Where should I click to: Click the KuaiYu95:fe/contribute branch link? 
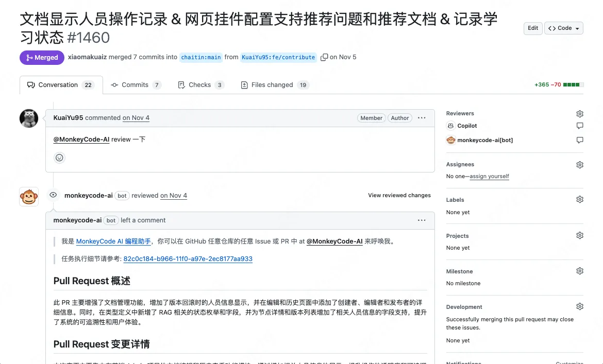pos(278,57)
